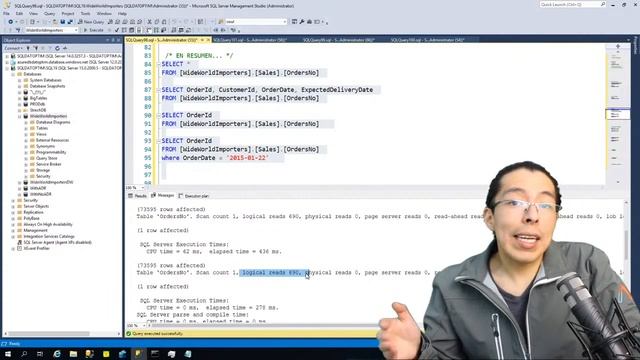Collapse the WideWorldImporters database node
The image size is (640, 360).
(20, 116)
